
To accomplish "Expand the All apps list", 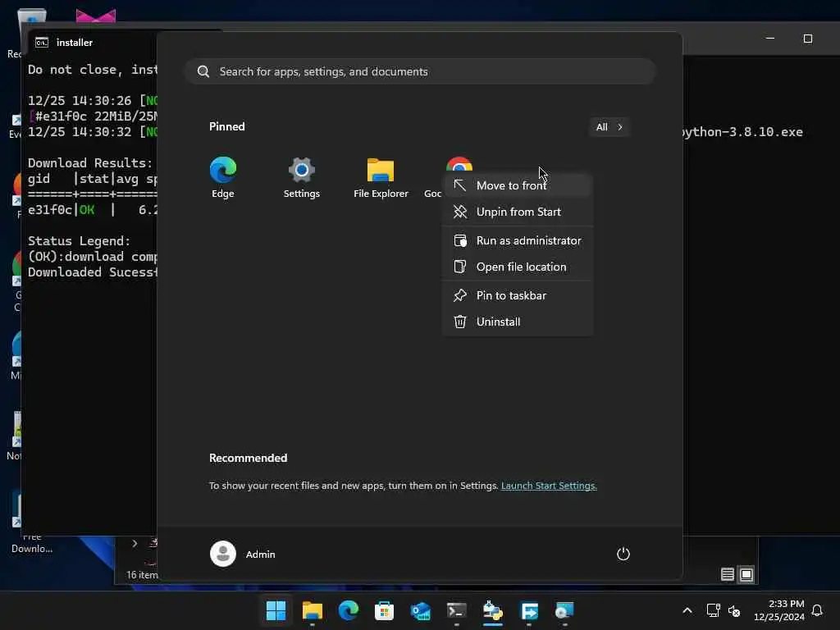I will (x=609, y=127).
